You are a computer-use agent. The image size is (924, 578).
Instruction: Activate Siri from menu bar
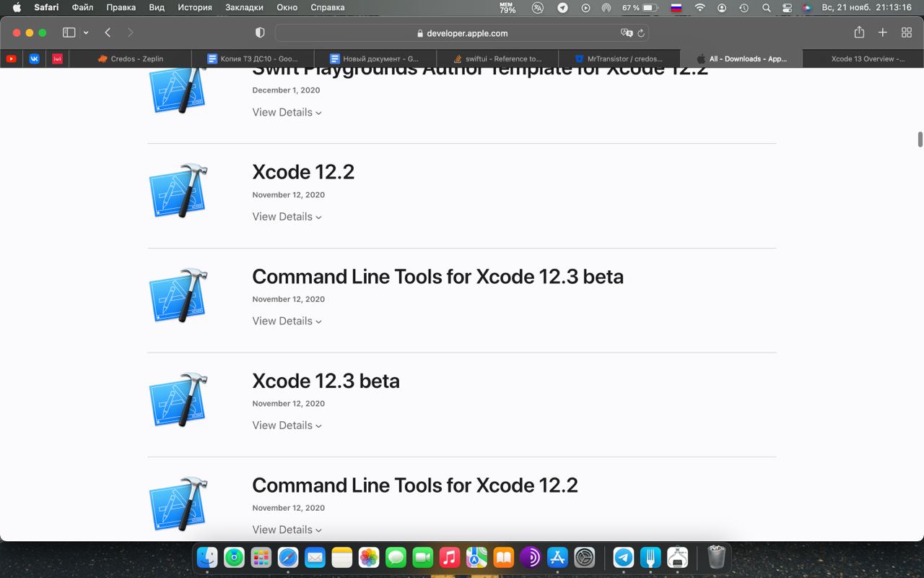807,8
